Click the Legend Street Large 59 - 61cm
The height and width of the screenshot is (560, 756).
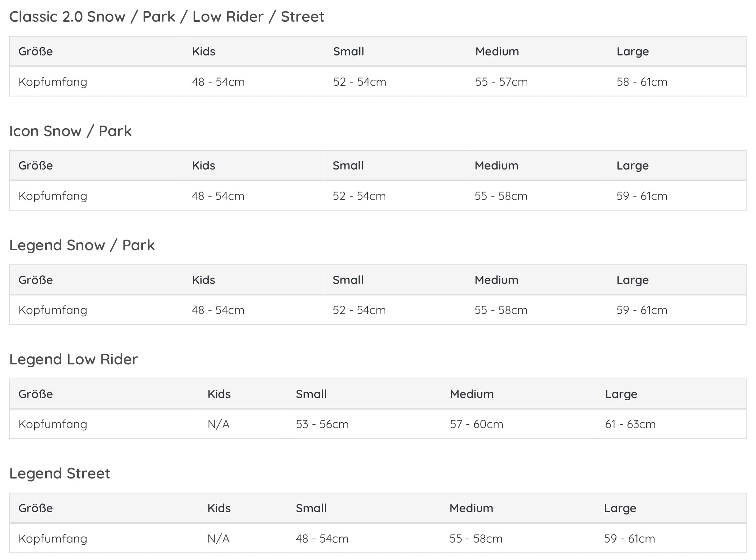[x=630, y=539]
